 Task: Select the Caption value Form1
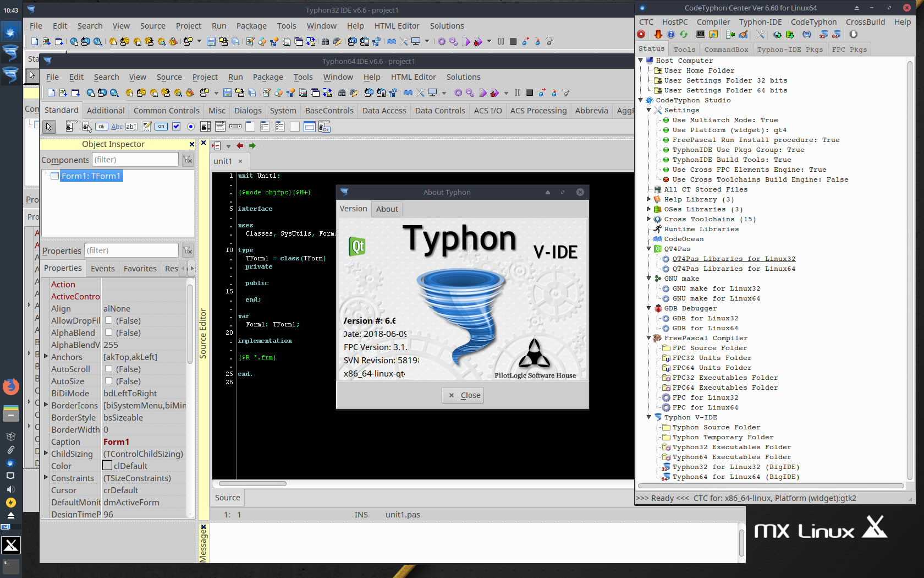(x=116, y=441)
